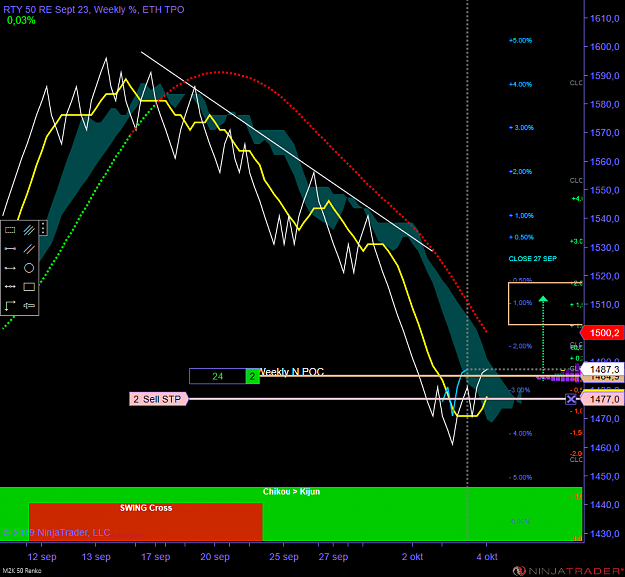This screenshot has height=577, width=625.
Task: Select the ray arrow drawing tool
Action: [10, 268]
